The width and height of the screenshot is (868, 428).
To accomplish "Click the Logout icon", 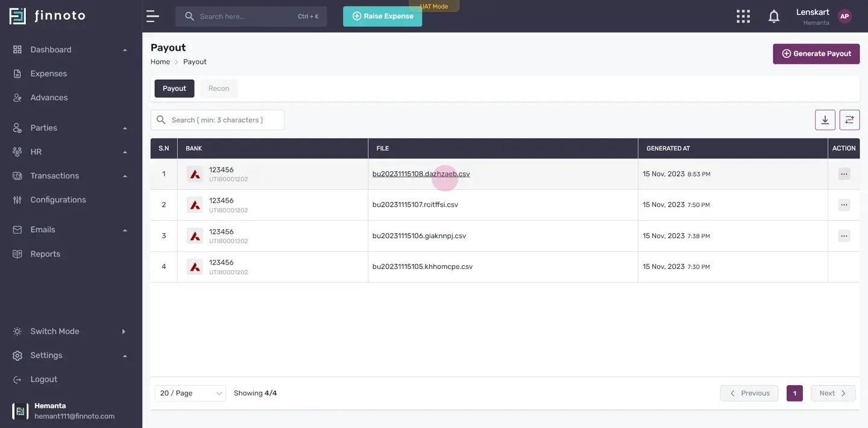I will (17, 379).
